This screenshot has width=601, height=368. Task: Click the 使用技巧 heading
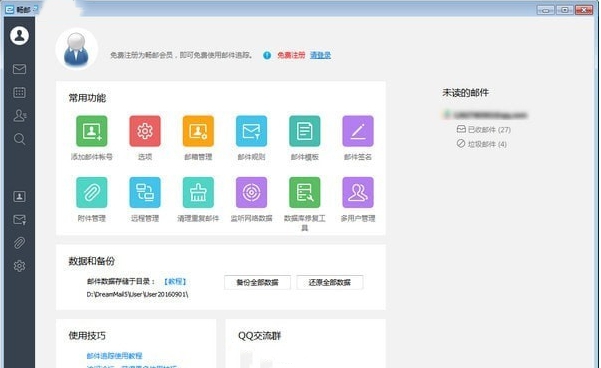(x=87, y=336)
